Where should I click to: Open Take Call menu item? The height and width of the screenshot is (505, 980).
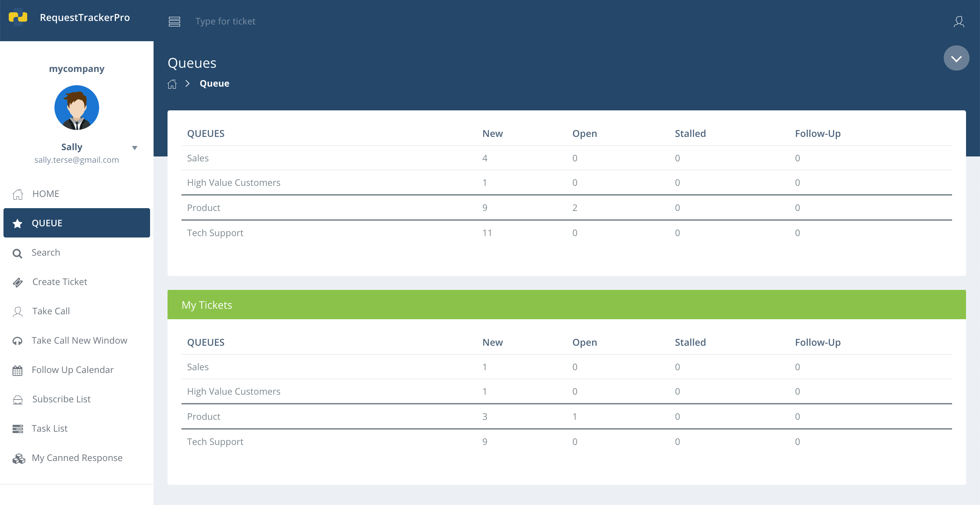(x=76, y=311)
